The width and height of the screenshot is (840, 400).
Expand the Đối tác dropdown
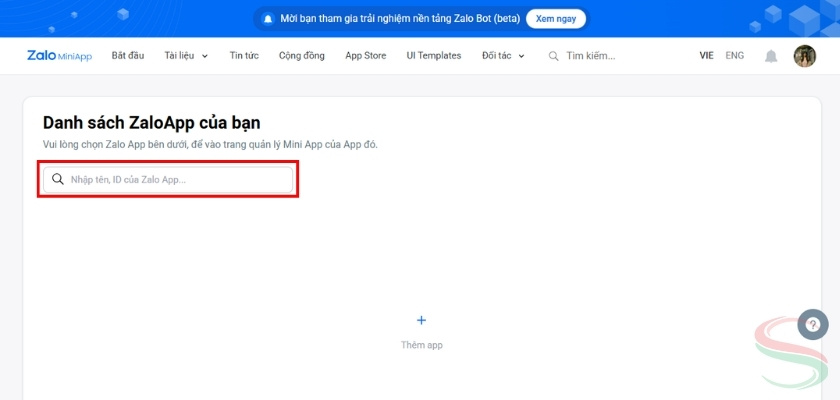pos(503,56)
